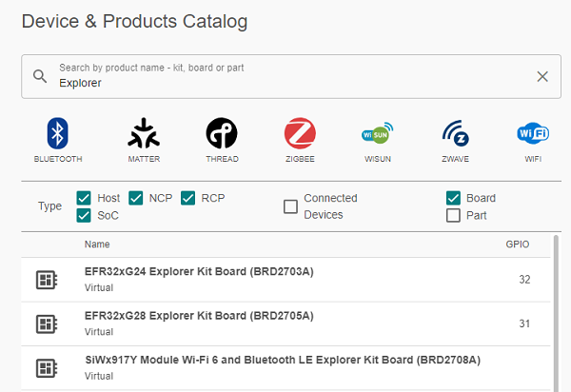Screen dimensions: 571x392
Task: Open EFR32xG24 Explorer Kit Board (BRD2703A)
Action: [199, 271]
